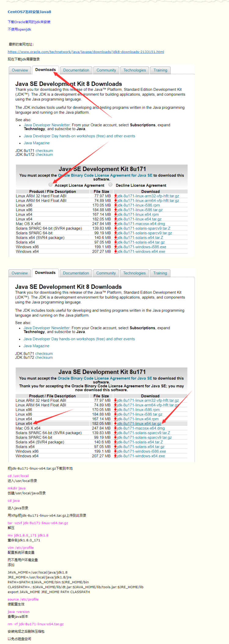
Task: Click download icon beside jdk-8u171-linux-i586.rpm in first Oracle screenshot
Action: pos(116,205)
